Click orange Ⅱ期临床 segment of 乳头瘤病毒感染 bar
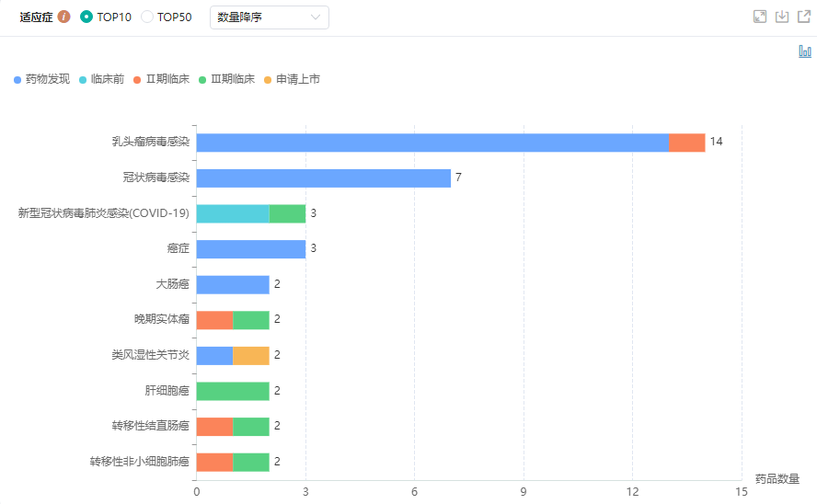Image resolution: width=817 pixels, height=504 pixels. click(x=686, y=143)
